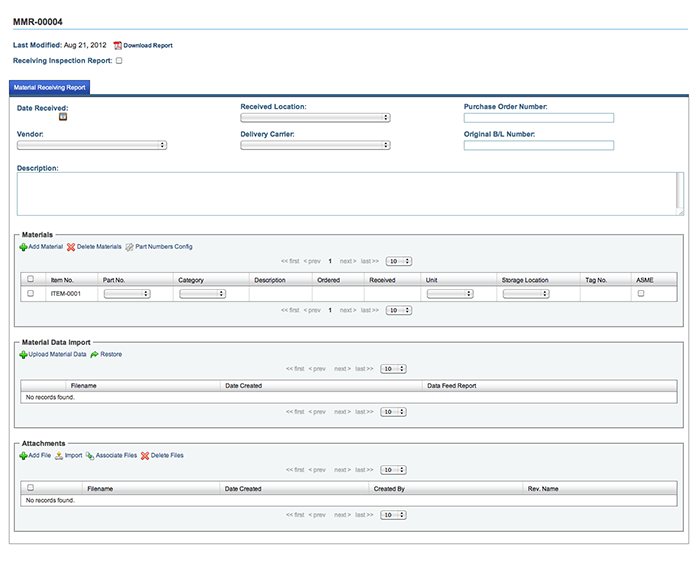The image size is (700, 580).
Task: Click the green Upload Material Data icon
Action: pos(23,355)
